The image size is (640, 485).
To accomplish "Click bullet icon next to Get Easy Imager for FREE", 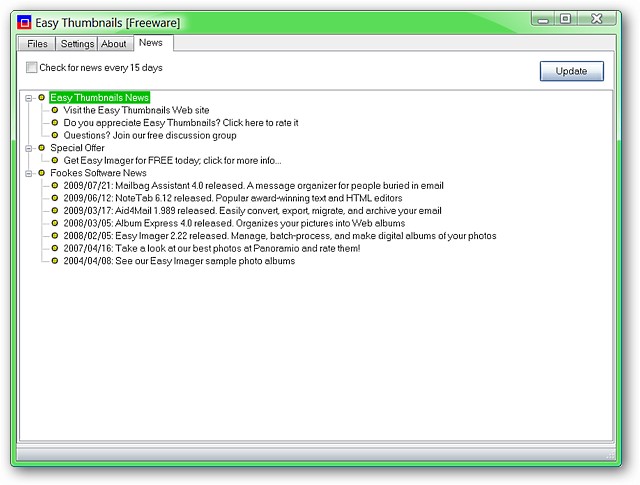I will coord(55,160).
